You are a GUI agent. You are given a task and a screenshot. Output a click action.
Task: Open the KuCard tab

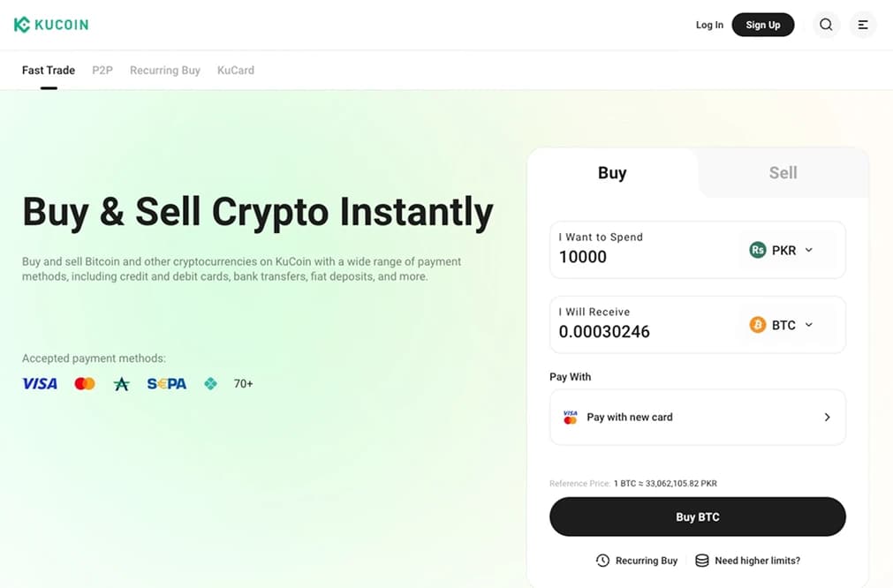pyautogui.click(x=235, y=70)
